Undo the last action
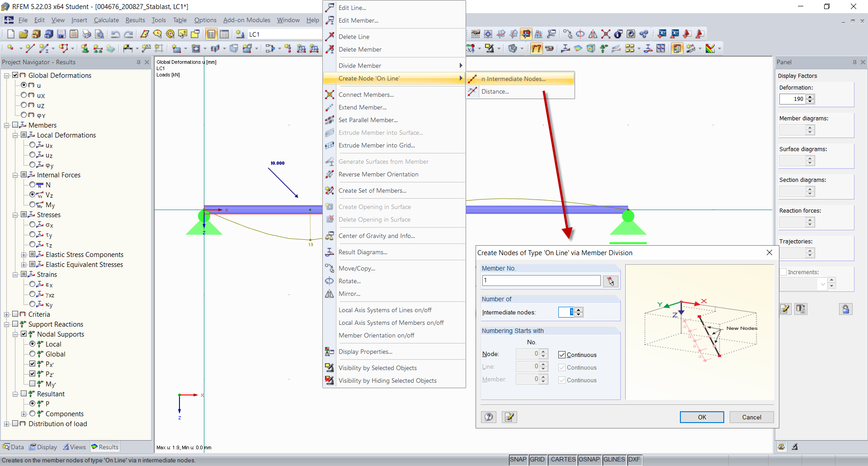The width and height of the screenshot is (868, 466). tap(116, 34)
